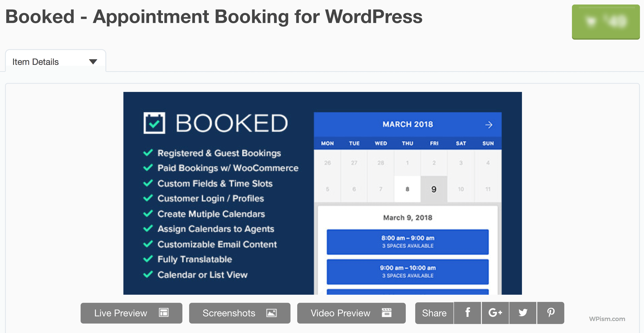Share on Facebook
This screenshot has height=333, width=644.
coord(467,313)
